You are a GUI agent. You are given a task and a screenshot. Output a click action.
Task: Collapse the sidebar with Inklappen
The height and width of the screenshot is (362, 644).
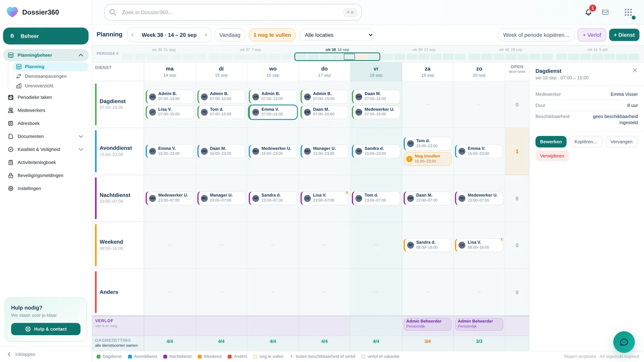[x=21, y=354]
